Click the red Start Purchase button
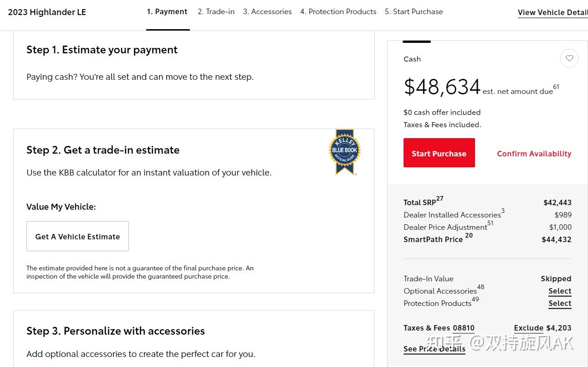Image resolution: width=588 pixels, height=367 pixels. 439,153
